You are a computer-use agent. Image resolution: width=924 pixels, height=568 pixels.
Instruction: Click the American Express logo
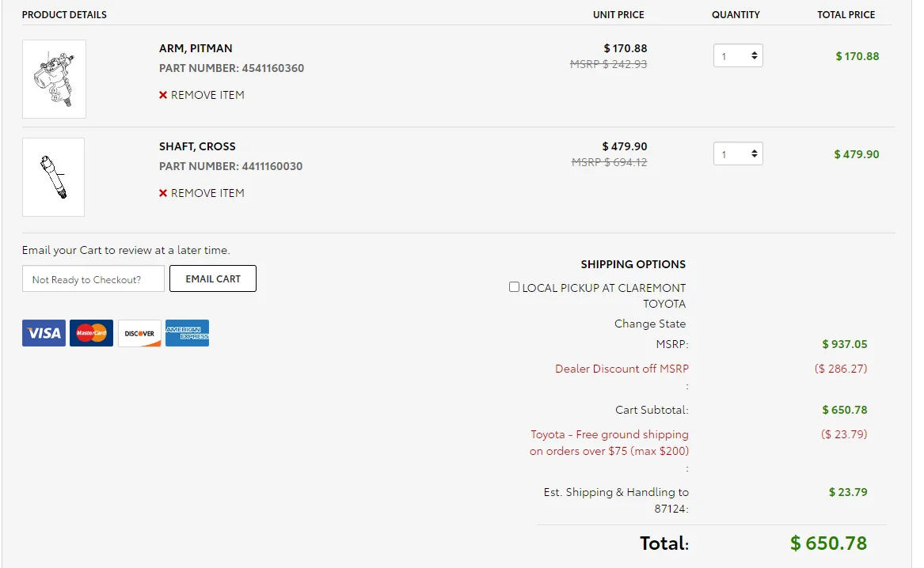pyautogui.click(x=188, y=333)
